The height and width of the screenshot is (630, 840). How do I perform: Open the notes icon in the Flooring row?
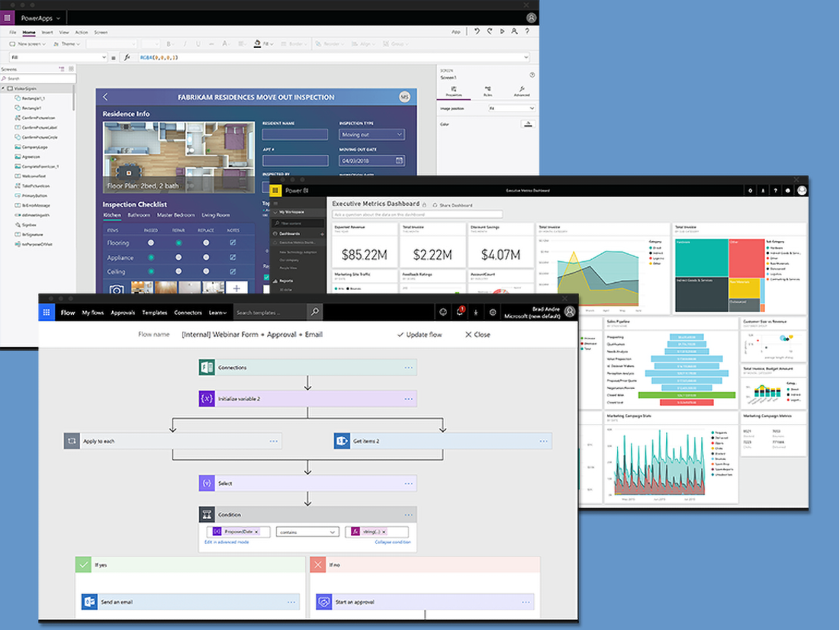point(233,243)
